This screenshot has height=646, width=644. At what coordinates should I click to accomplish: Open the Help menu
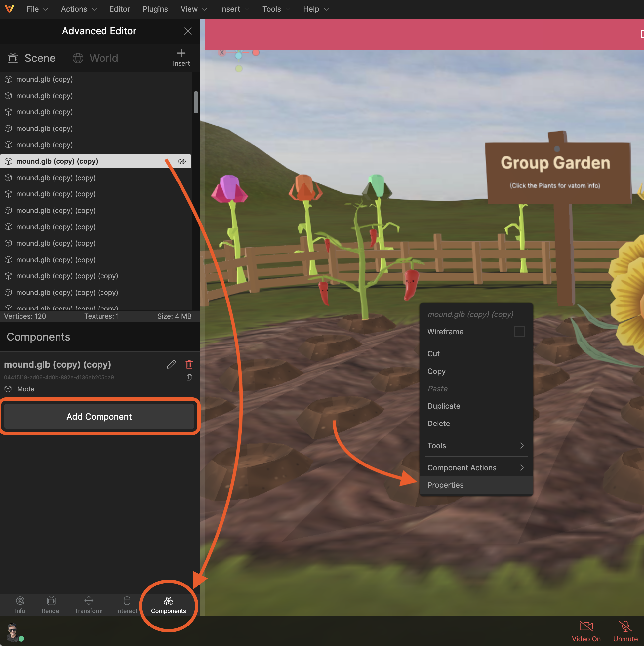tap(316, 9)
